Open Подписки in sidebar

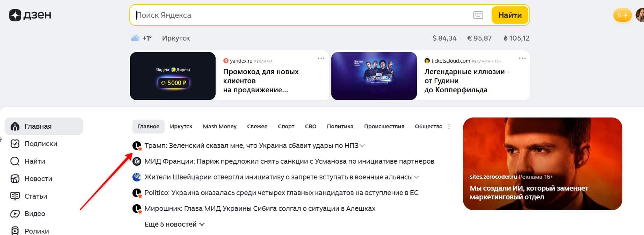click(41, 144)
